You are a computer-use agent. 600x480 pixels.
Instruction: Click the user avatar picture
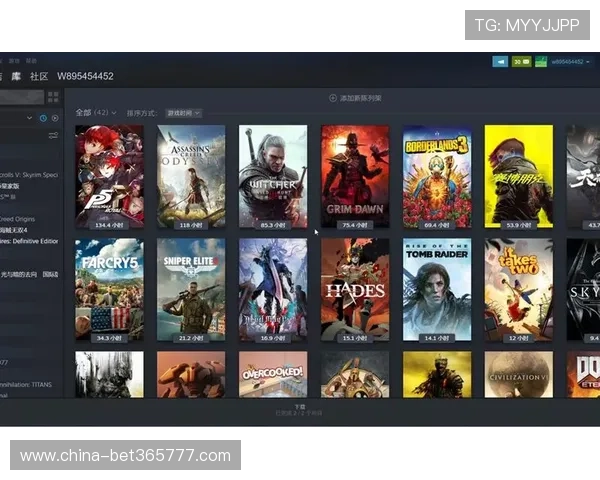coord(540,61)
